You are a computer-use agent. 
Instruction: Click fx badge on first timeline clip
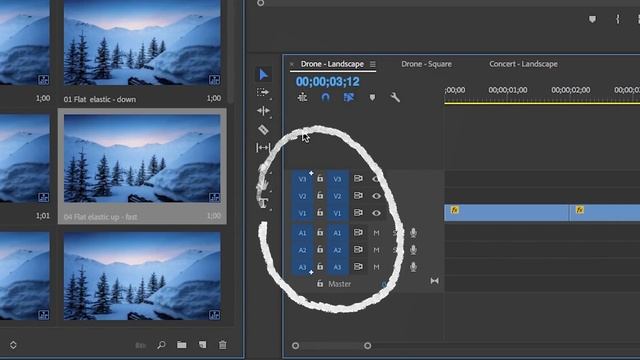point(454,210)
